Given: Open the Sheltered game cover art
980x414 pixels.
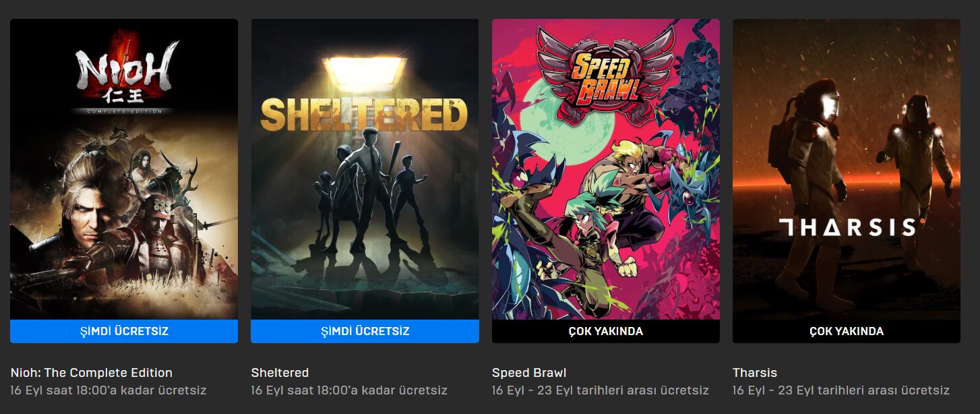Looking at the screenshot, I should pos(365,169).
